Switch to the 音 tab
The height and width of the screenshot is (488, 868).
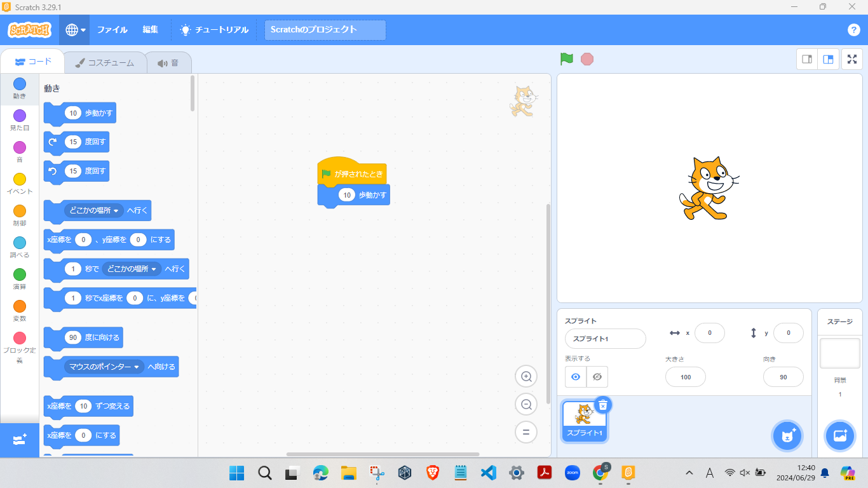pyautogui.click(x=168, y=63)
